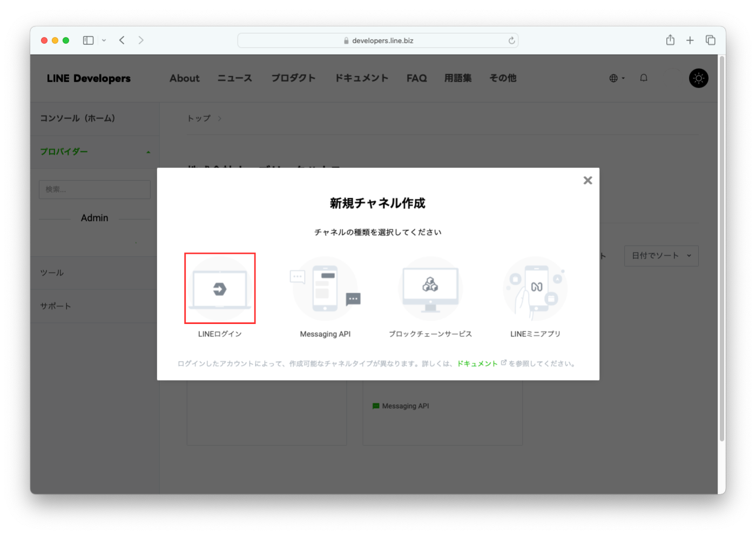Go back with Safari back arrow

coord(122,40)
